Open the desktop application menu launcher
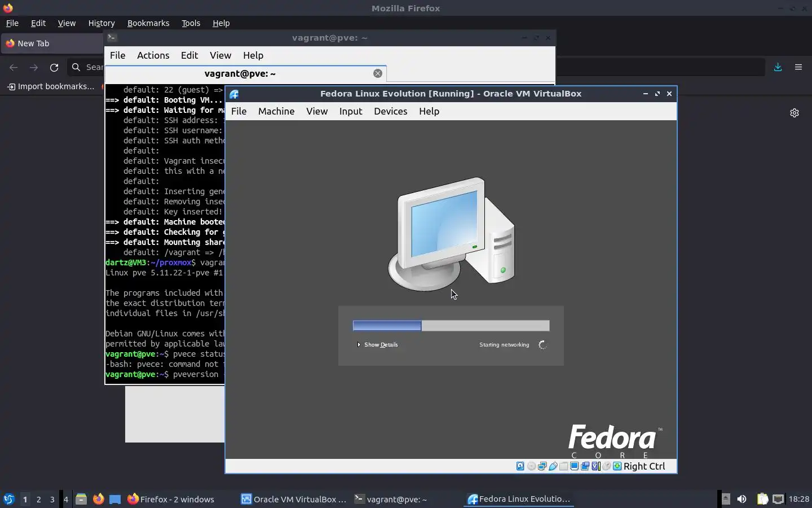This screenshot has width=812, height=508. (x=8, y=499)
